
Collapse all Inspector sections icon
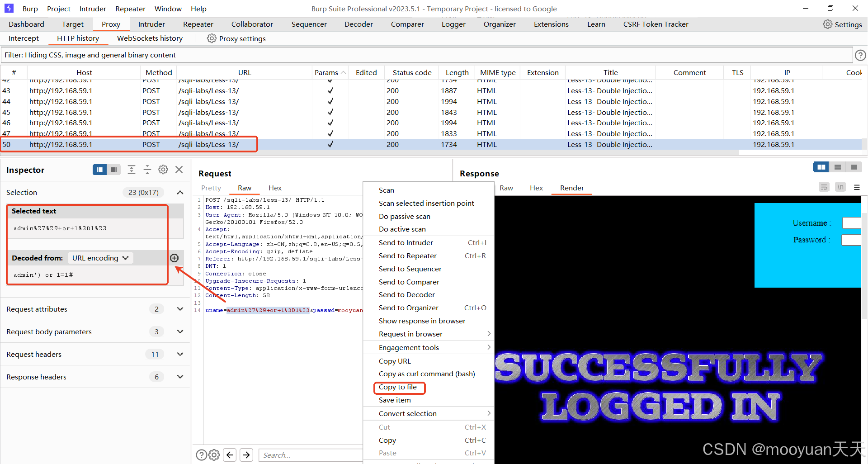coord(147,170)
